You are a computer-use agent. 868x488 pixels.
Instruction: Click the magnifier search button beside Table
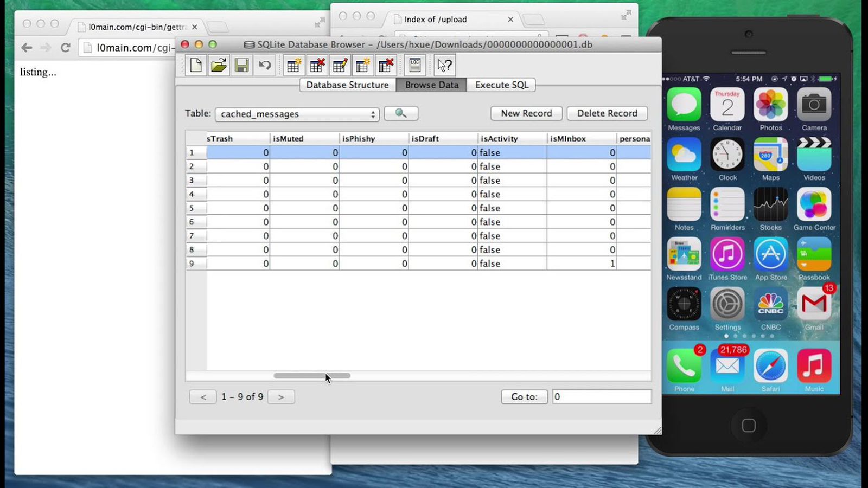pyautogui.click(x=401, y=113)
